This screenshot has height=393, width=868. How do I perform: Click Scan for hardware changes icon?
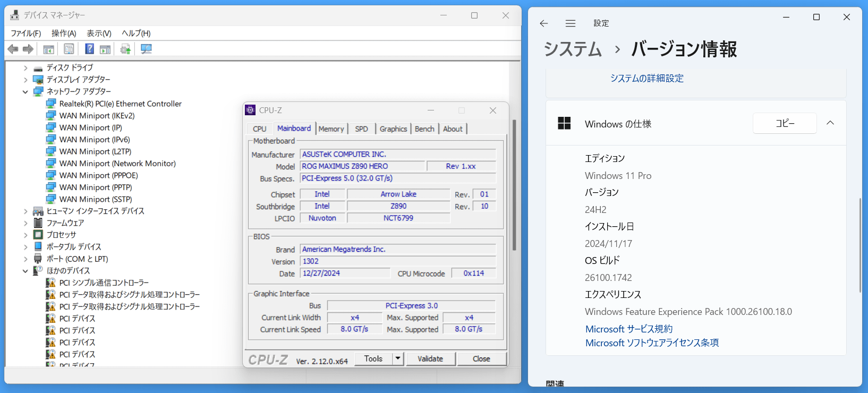[146, 49]
